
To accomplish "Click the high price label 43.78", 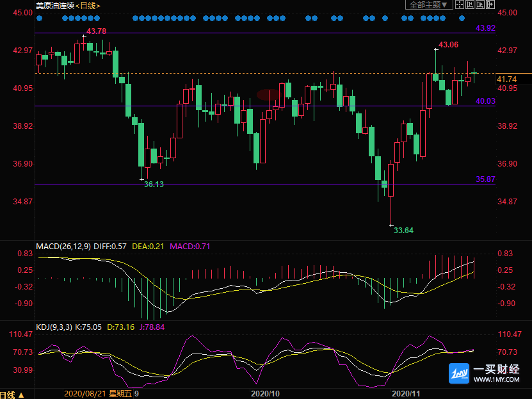I will 97,31.
